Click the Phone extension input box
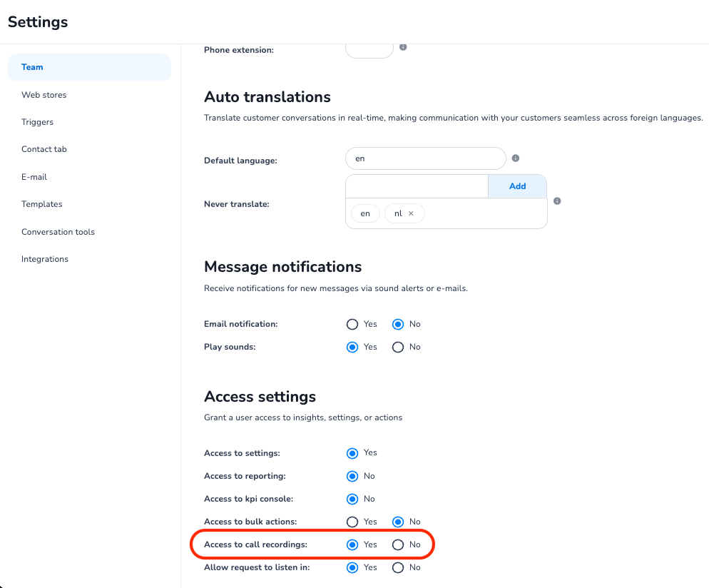This screenshot has height=588, width=709. click(369, 49)
